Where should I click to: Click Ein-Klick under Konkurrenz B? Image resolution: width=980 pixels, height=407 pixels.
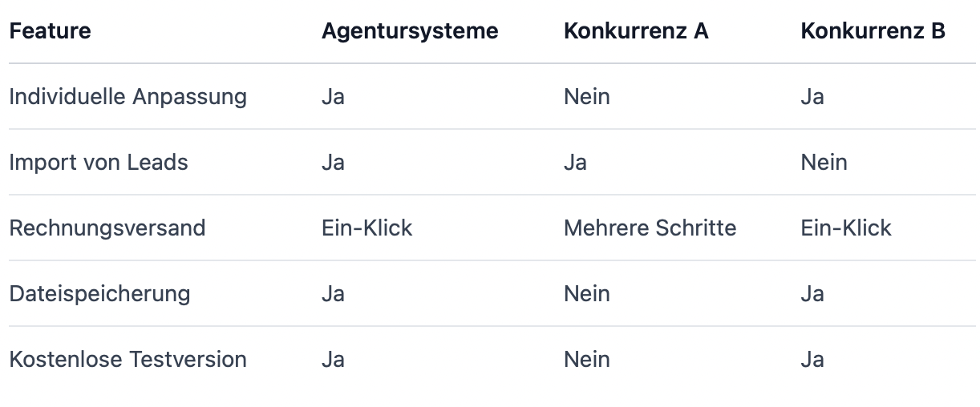pos(845,228)
